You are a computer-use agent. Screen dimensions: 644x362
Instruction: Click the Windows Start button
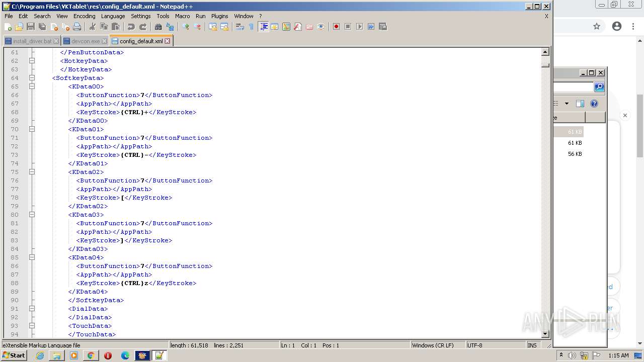pos(14,355)
